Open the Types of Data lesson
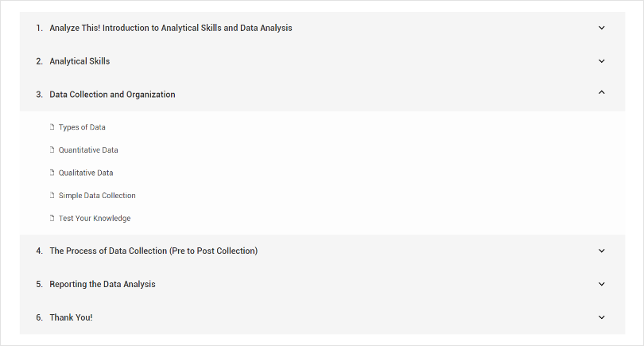Viewport: 644px width, 346px height. (82, 127)
